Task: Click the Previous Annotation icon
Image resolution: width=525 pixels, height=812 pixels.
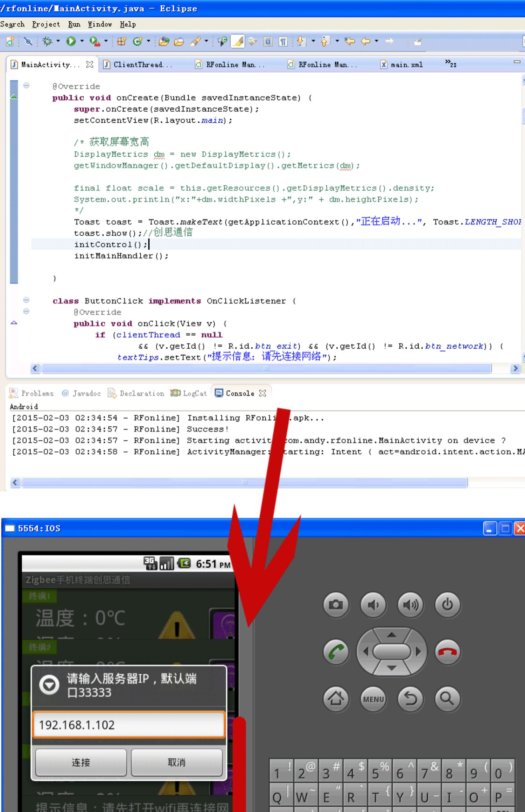Action: (x=325, y=42)
